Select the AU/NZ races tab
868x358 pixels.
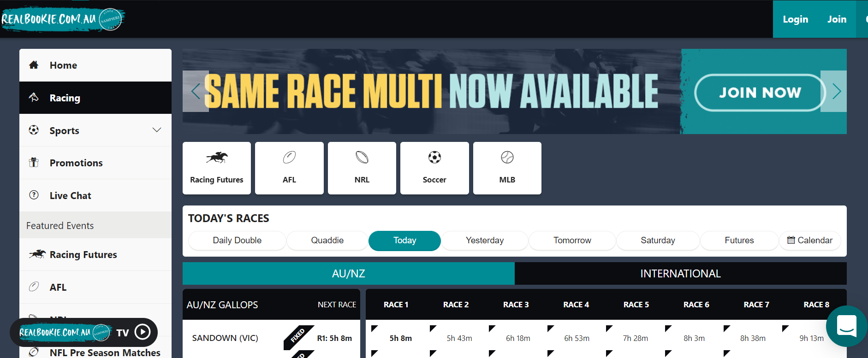[348, 274]
